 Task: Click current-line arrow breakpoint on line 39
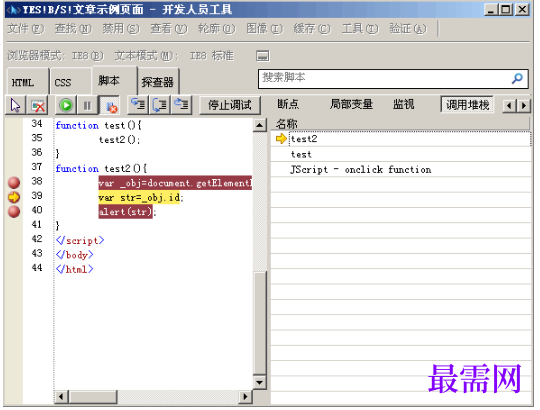(14, 197)
